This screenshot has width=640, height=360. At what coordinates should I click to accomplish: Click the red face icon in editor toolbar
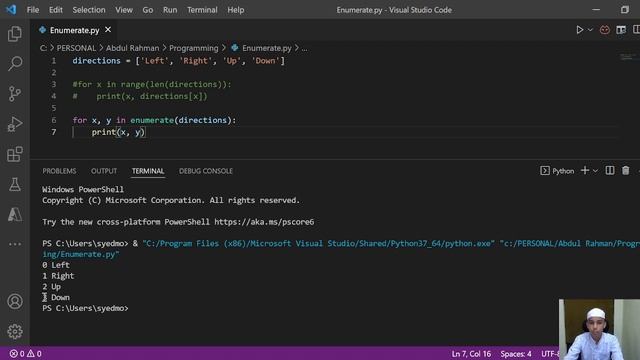coord(604,30)
